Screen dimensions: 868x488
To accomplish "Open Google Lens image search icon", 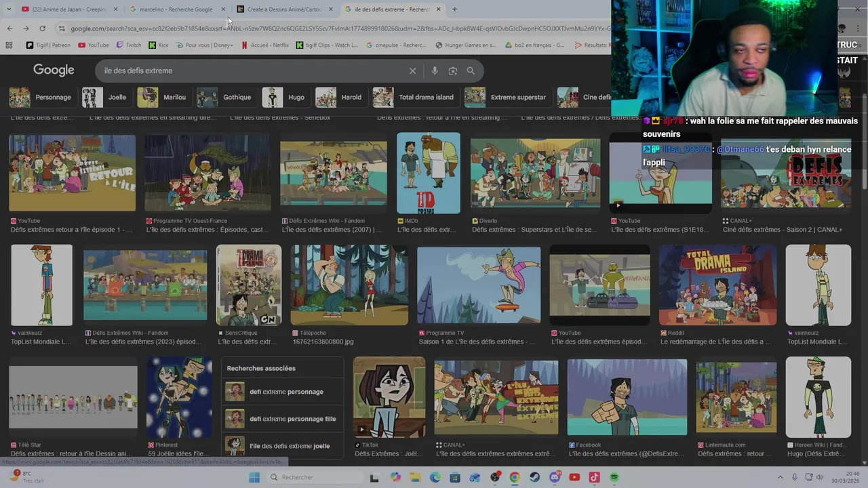I will [x=452, y=70].
